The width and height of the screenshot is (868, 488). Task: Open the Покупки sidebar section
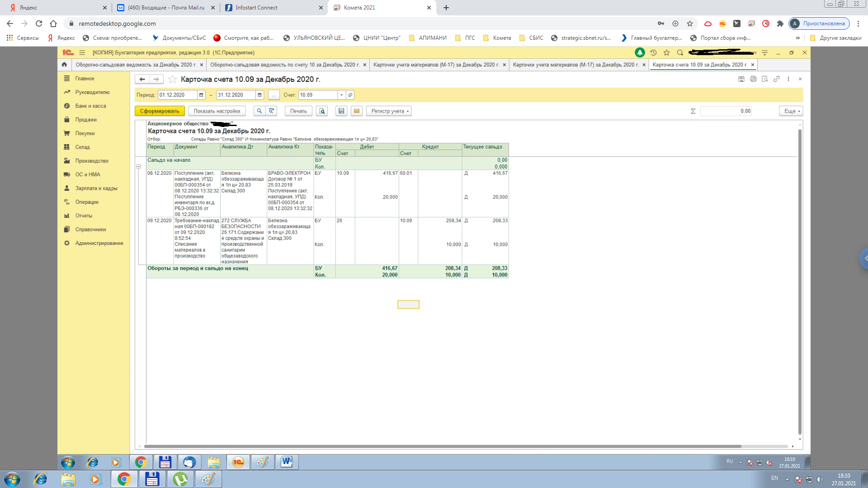tap(85, 133)
